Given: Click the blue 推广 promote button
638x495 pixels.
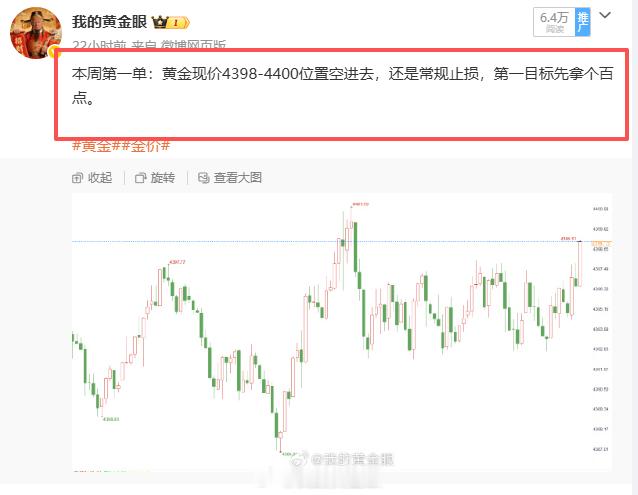Looking at the screenshot, I should (x=583, y=22).
